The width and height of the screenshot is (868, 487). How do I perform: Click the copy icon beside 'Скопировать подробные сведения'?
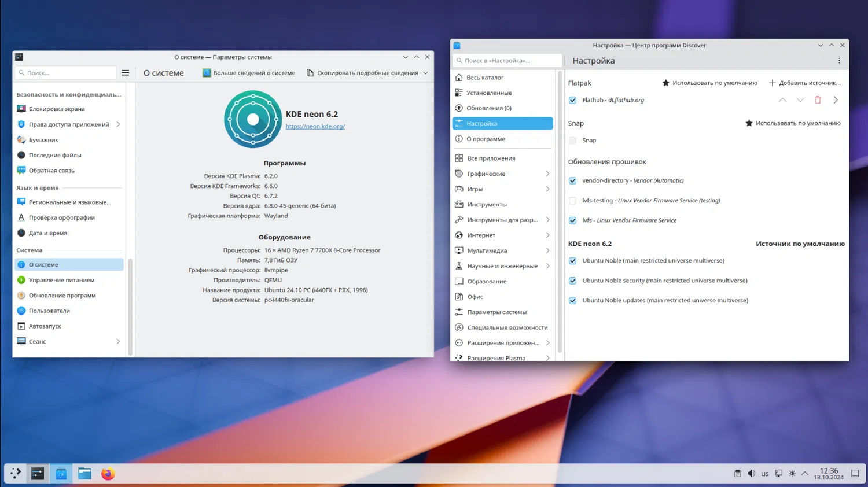[x=310, y=73]
